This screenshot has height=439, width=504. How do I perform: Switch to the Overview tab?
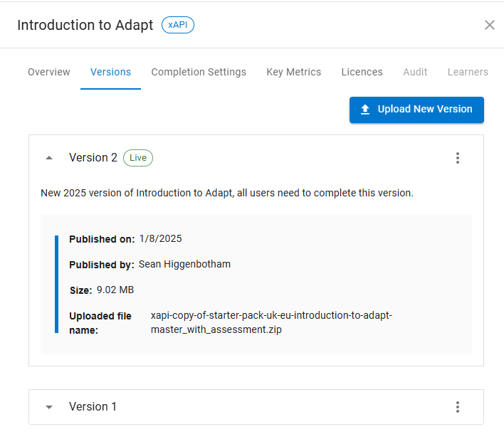coord(49,72)
